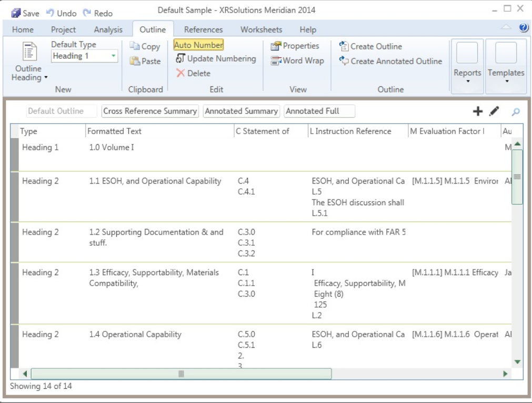
Task: Open Properties in the View group
Action: (x=295, y=46)
